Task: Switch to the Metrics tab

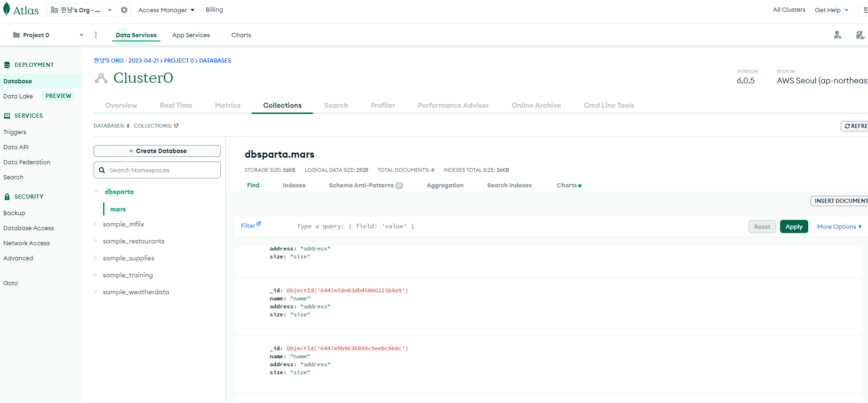Action: coord(228,105)
